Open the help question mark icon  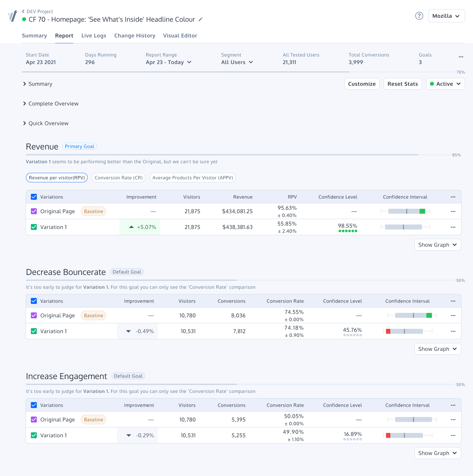click(x=419, y=16)
